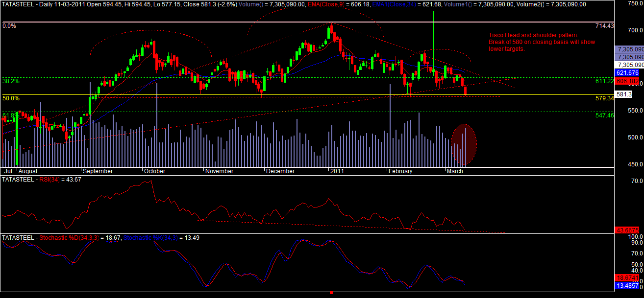Click the 700.0 price axis label
This screenshot has width=644, height=298.
click(635, 30)
